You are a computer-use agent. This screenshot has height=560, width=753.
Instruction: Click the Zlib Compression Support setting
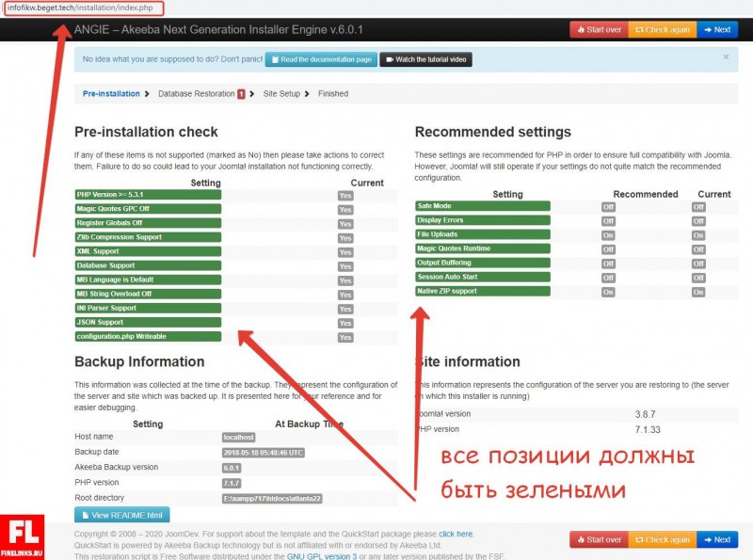148,237
